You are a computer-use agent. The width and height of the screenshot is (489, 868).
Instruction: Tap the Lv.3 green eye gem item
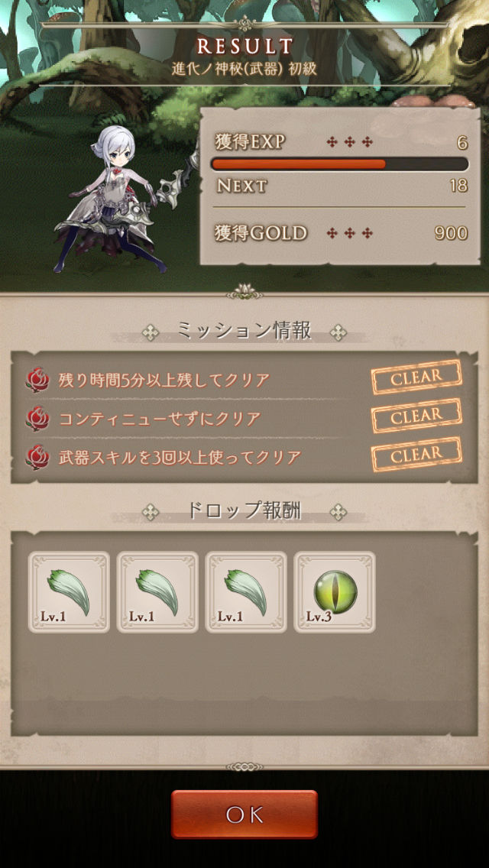(335, 591)
